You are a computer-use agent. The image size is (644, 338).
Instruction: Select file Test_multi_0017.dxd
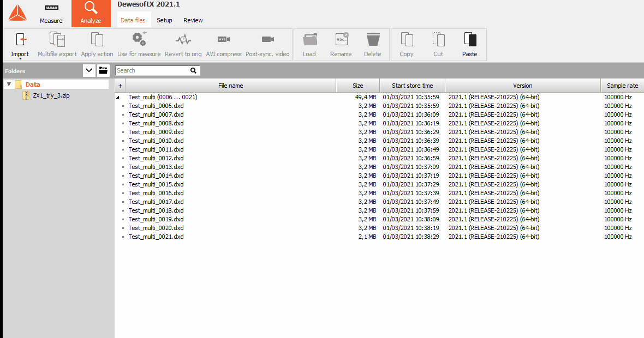(x=156, y=202)
